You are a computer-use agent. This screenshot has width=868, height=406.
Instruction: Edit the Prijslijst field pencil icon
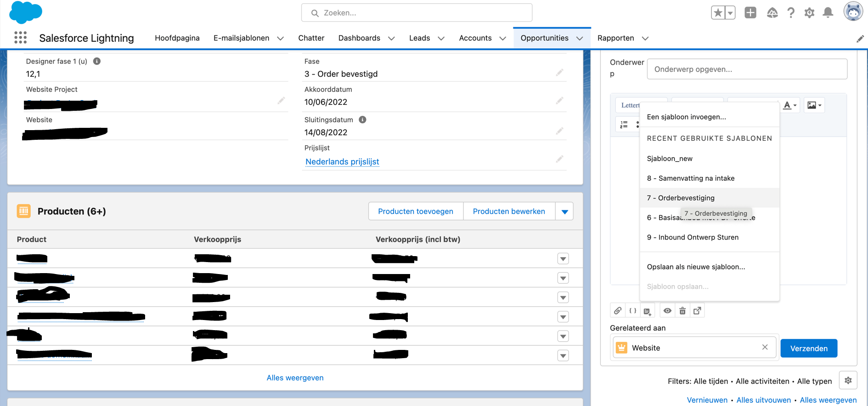click(x=559, y=160)
